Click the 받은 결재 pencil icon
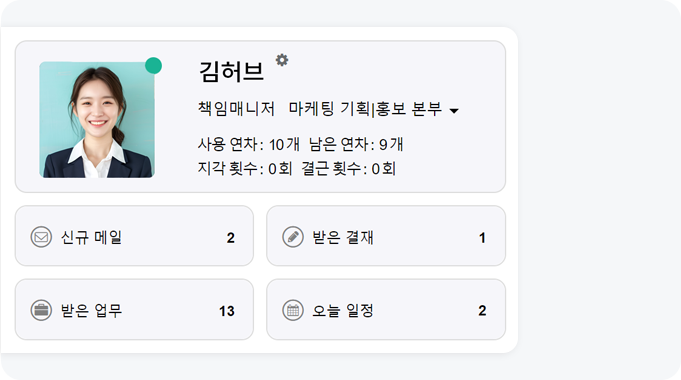Viewport: 681px width, 380px height. click(x=293, y=237)
